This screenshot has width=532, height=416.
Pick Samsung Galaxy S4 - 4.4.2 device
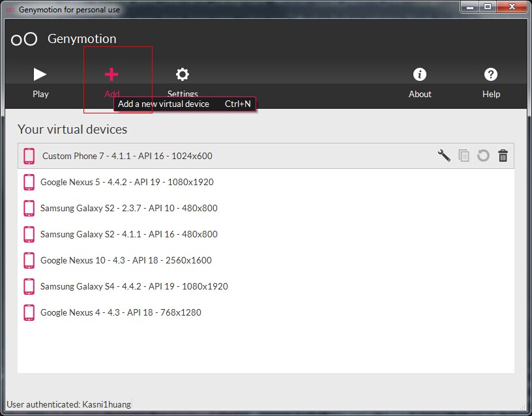pyautogui.click(x=134, y=286)
